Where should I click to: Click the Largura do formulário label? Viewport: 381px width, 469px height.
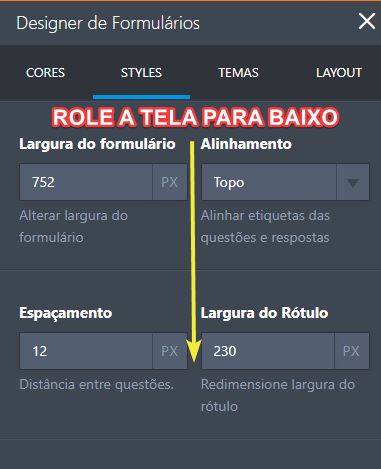point(97,144)
